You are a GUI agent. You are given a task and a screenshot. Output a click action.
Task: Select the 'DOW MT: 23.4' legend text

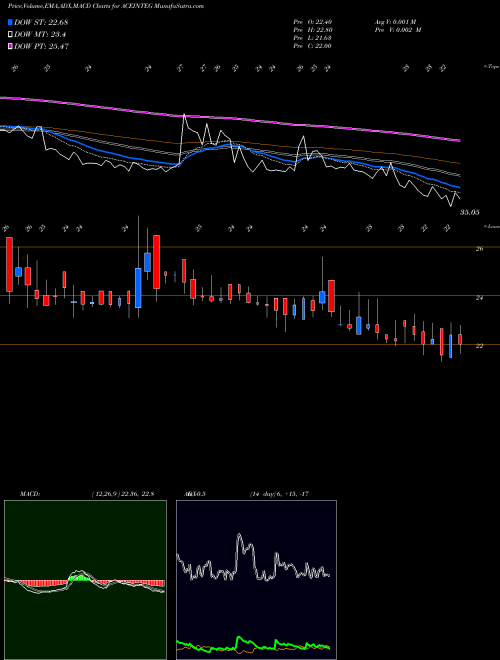40,35
